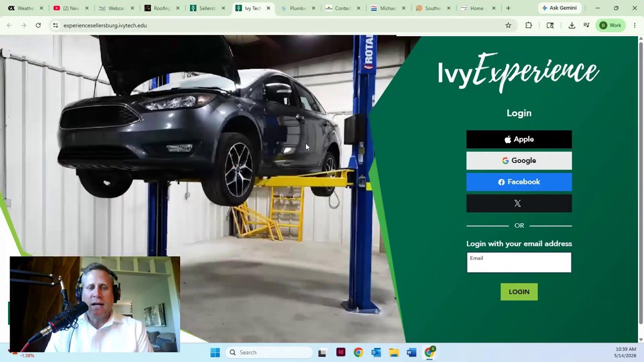The image size is (644, 362).
Task: Log in with the Google button
Action: coord(519,160)
